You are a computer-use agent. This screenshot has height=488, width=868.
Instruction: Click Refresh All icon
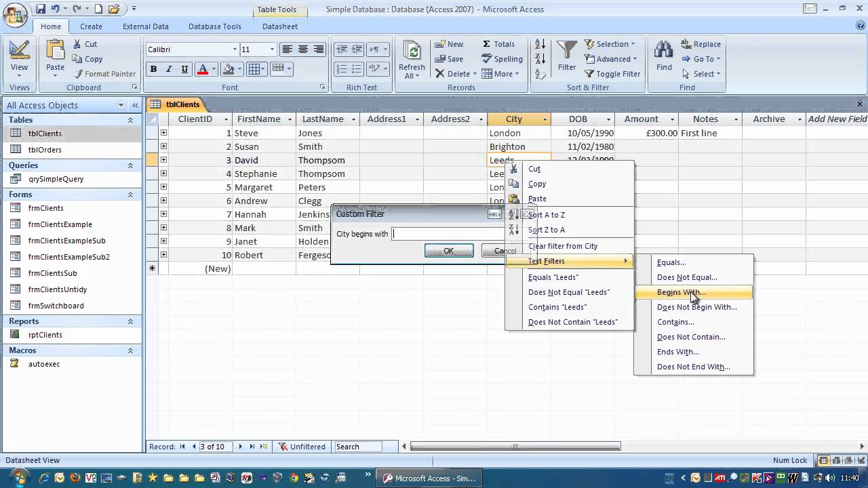click(x=412, y=52)
